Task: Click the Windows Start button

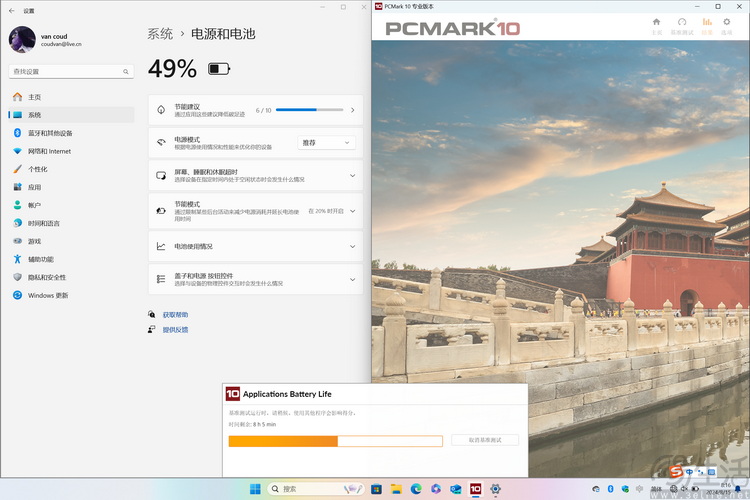Action: [255, 489]
